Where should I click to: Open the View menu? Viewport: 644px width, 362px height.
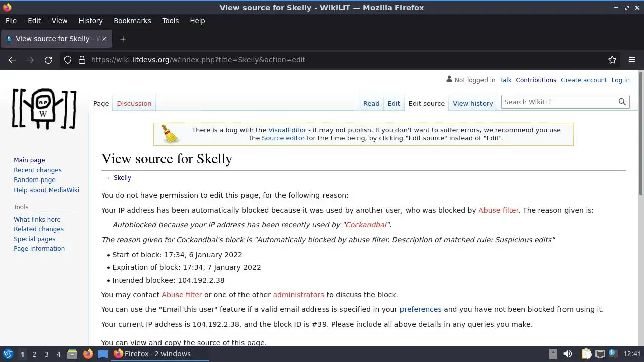pos(59,21)
